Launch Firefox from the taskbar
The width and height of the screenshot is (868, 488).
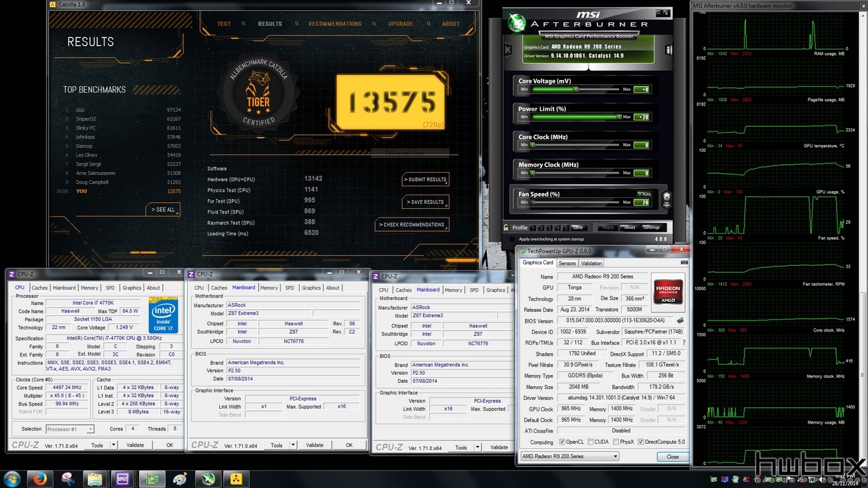pyautogui.click(x=39, y=479)
